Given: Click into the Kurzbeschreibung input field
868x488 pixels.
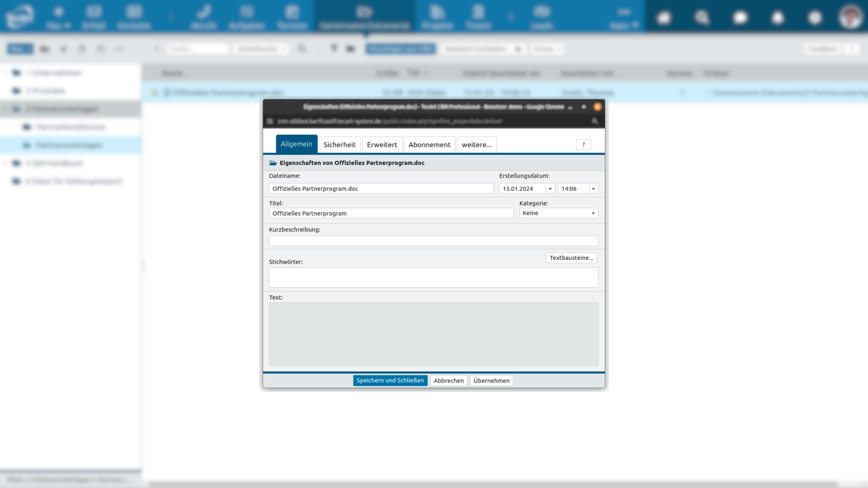Looking at the screenshot, I should click(x=433, y=241).
